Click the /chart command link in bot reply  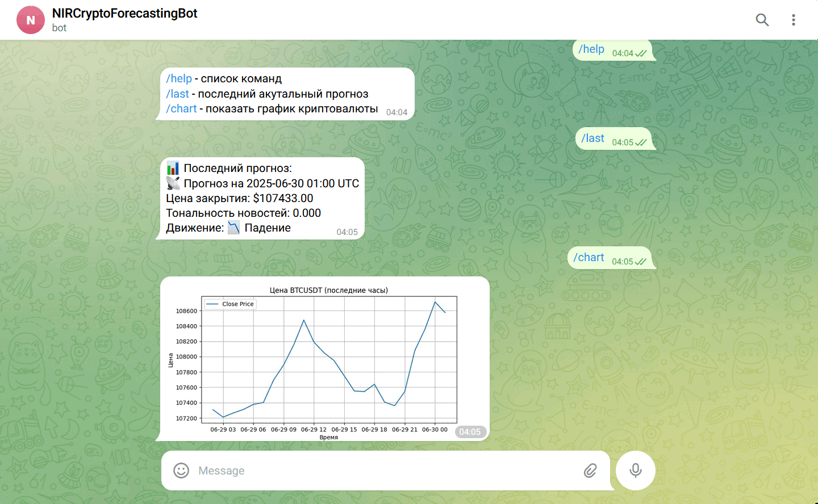pos(181,108)
